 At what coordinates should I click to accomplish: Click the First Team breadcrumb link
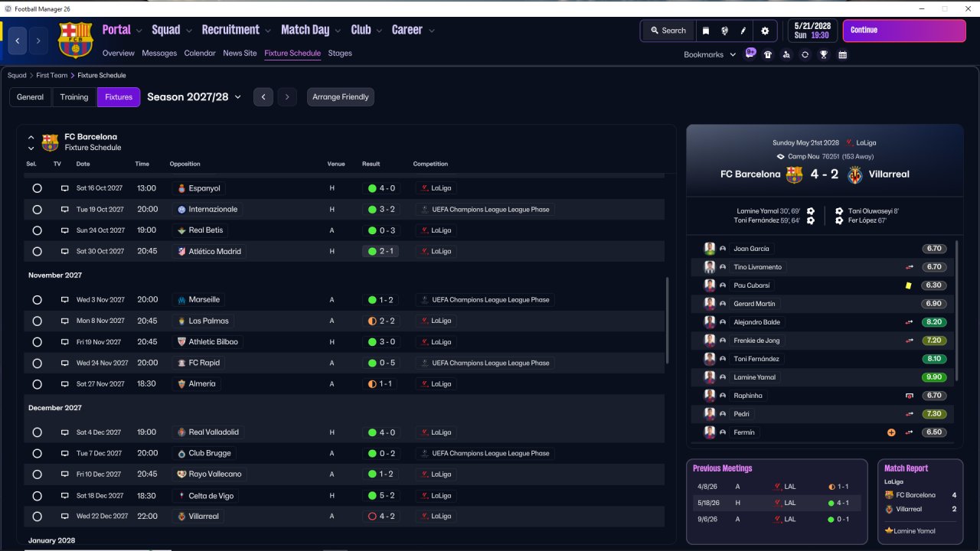(53, 76)
